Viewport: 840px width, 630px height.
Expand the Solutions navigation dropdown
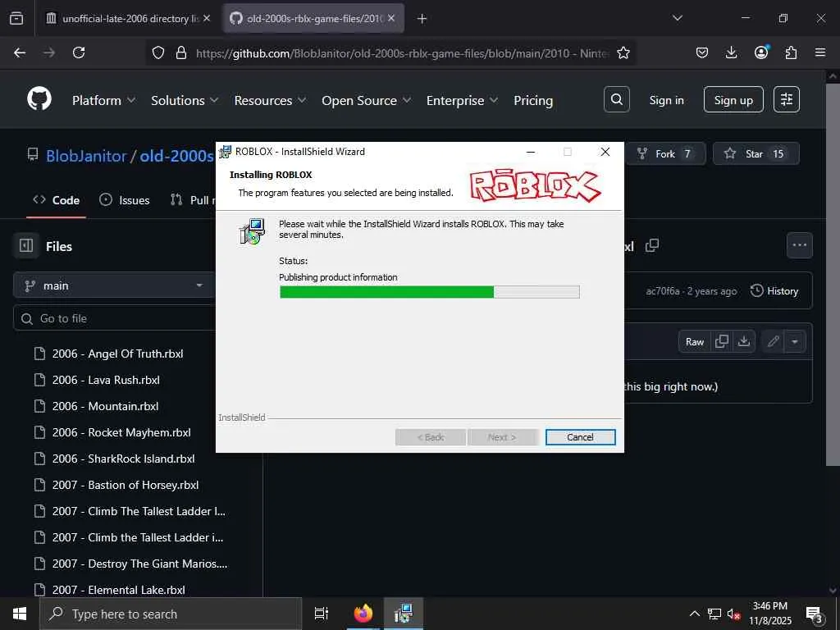pos(185,100)
